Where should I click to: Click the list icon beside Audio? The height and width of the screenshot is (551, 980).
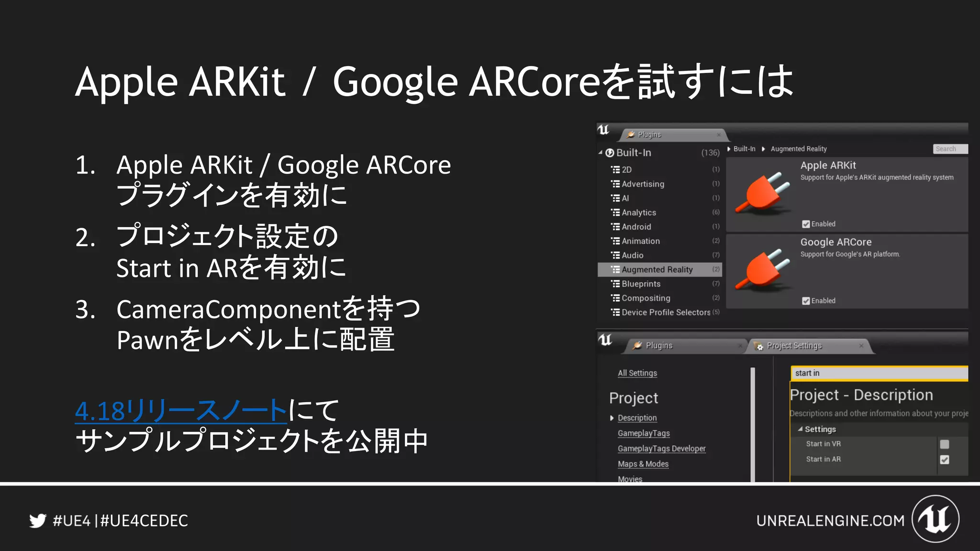coord(615,255)
